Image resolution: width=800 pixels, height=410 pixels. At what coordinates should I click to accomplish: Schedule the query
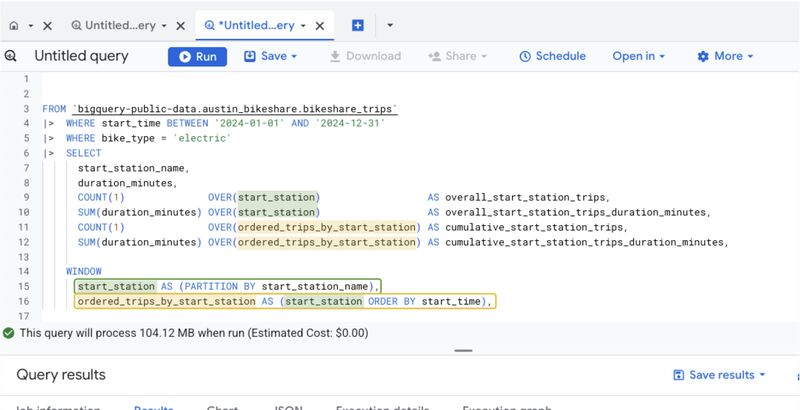pyautogui.click(x=553, y=56)
